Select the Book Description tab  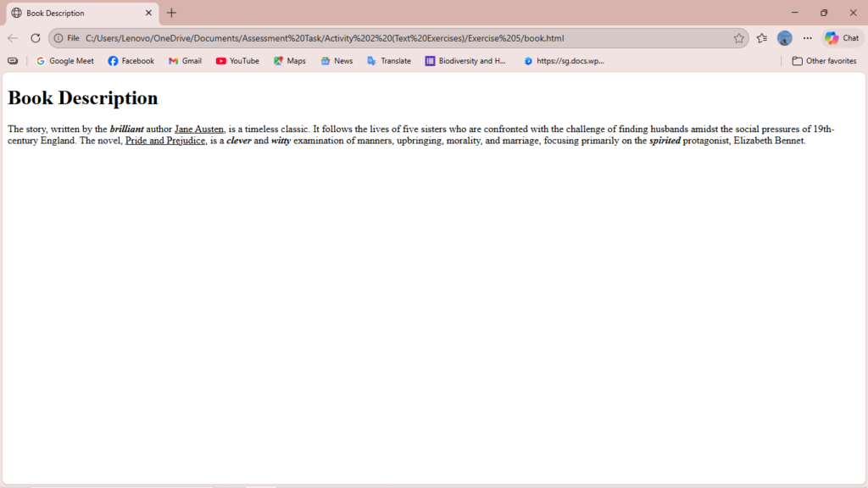(x=76, y=13)
